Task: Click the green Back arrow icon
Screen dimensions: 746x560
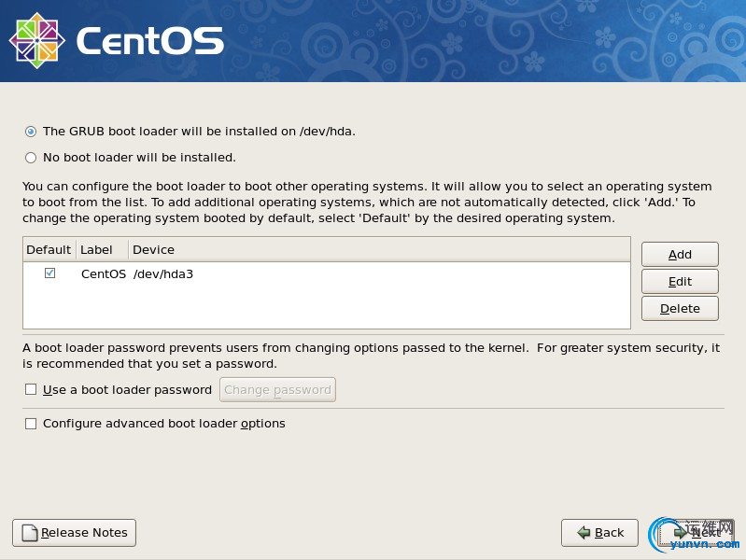Action: (x=584, y=533)
